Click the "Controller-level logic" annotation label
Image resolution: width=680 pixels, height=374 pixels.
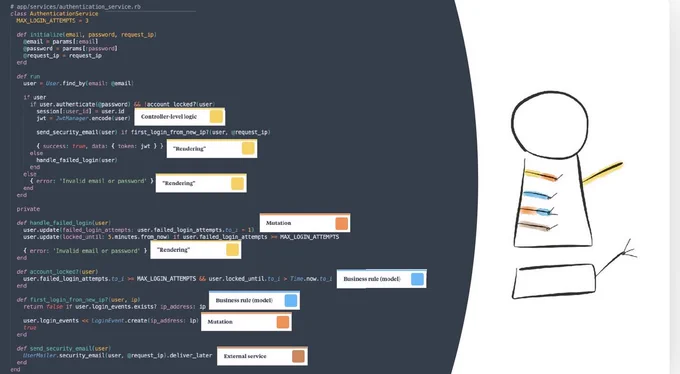[x=179, y=117]
